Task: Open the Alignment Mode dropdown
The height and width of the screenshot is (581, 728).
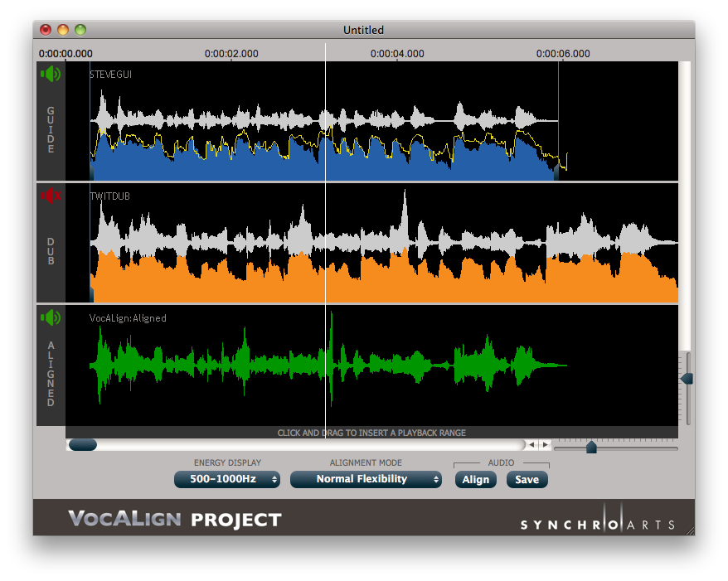Action: 365,479
